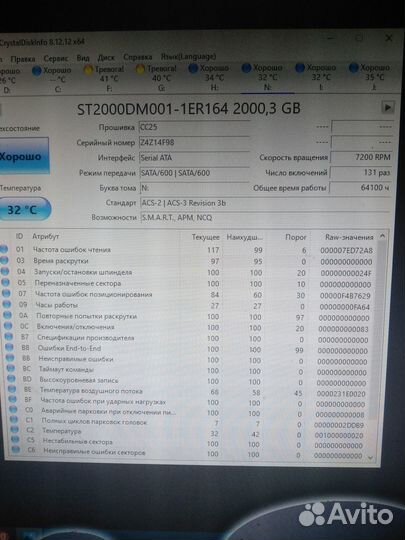Click status icon of row 01 Частота ошибок чтения

click(x=4, y=249)
